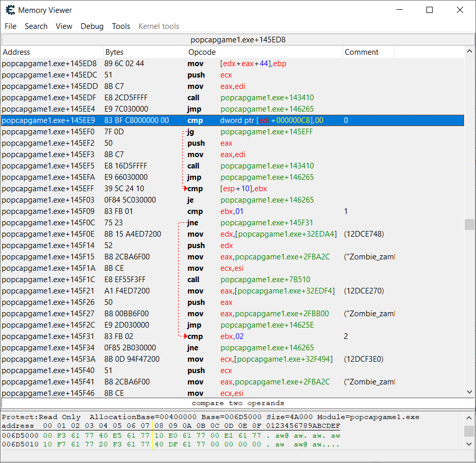The width and height of the screenshot is (476, 463).
Task: Select the jne row at +145F34
Action: pos(232,348)
